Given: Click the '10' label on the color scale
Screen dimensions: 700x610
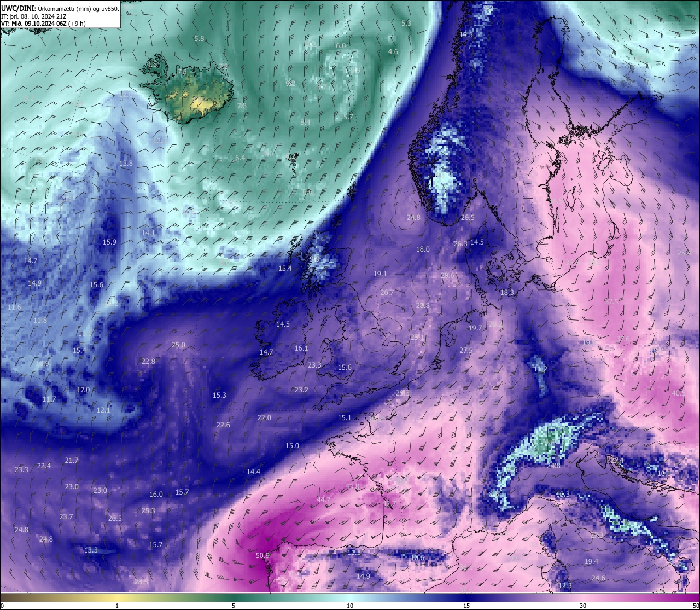Looking at the screenshot, I should pyautogui.click(x=350, y=606).
